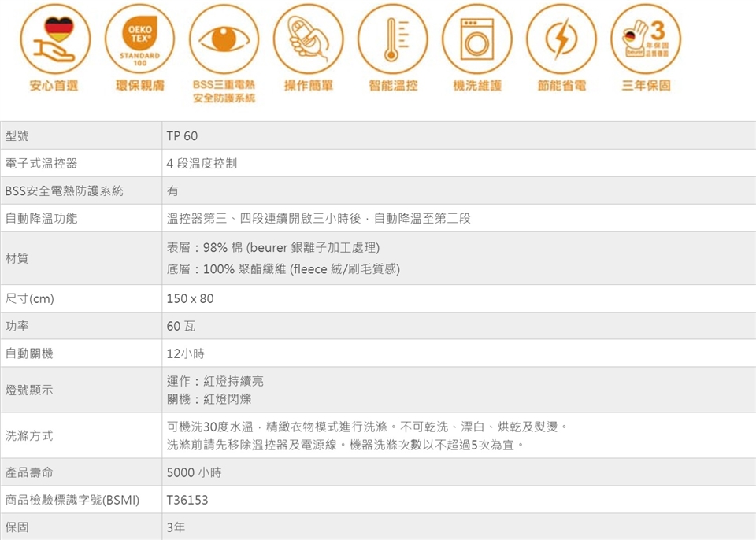This screenshot has width=756, height=540.
Task: Click the 150 x 80 size value
Action: [x=190, y=299]
